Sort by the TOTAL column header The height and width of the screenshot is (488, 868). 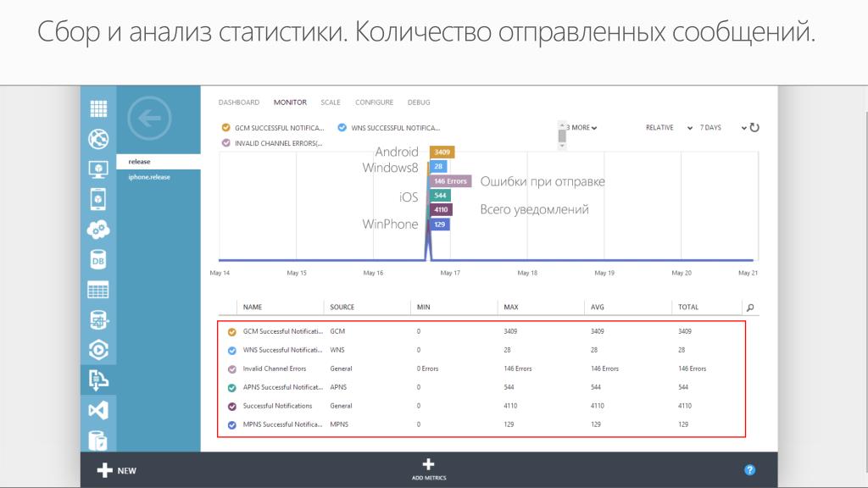pos(688,307)
